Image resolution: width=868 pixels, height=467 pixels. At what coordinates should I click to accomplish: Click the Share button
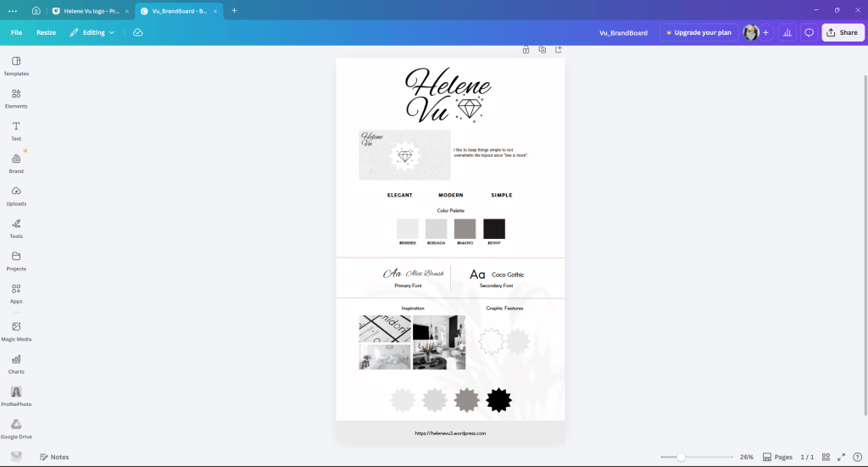click(x=842, y=33)
